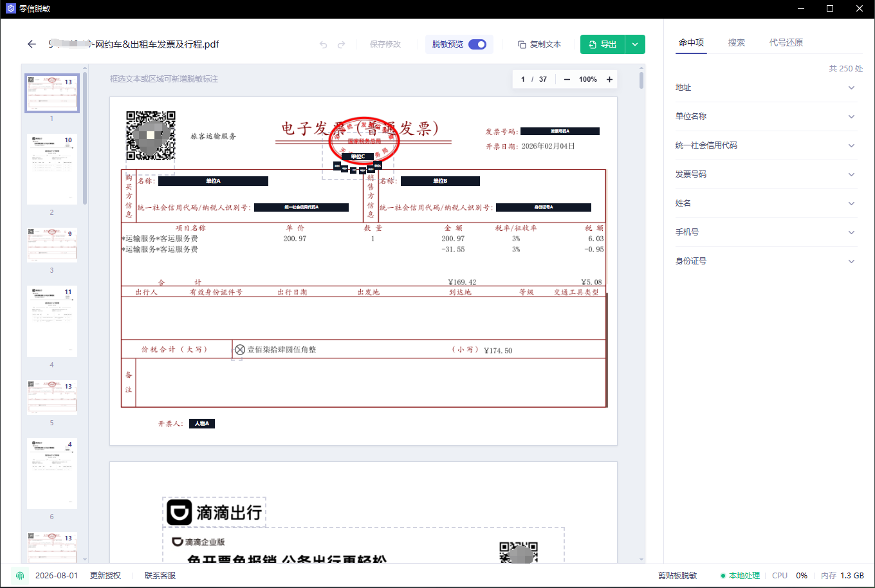Select page 2 thumbnail
Screen dimensions: 875x588
pyautogui.click(x=52, y=169)
